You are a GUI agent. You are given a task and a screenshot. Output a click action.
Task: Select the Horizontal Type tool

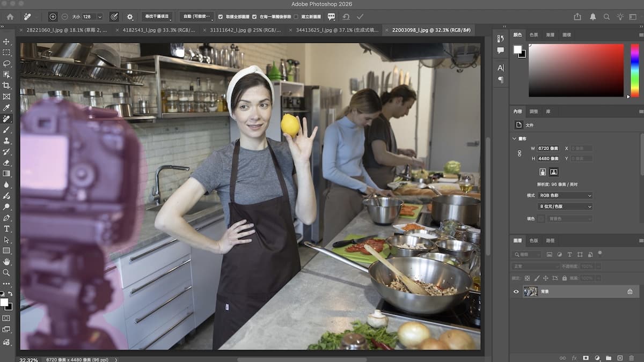click(x=6, y=228)
